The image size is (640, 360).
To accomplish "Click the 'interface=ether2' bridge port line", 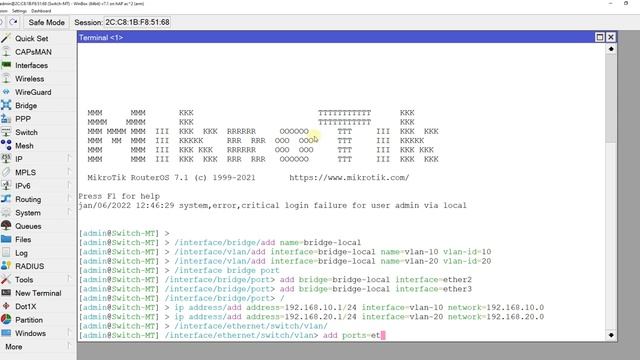I will (275, 280).
